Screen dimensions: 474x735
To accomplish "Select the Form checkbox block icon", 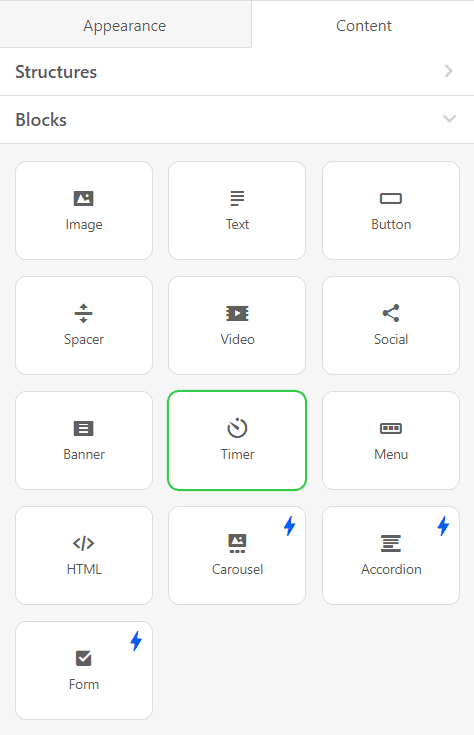I will tap(83, 658).
